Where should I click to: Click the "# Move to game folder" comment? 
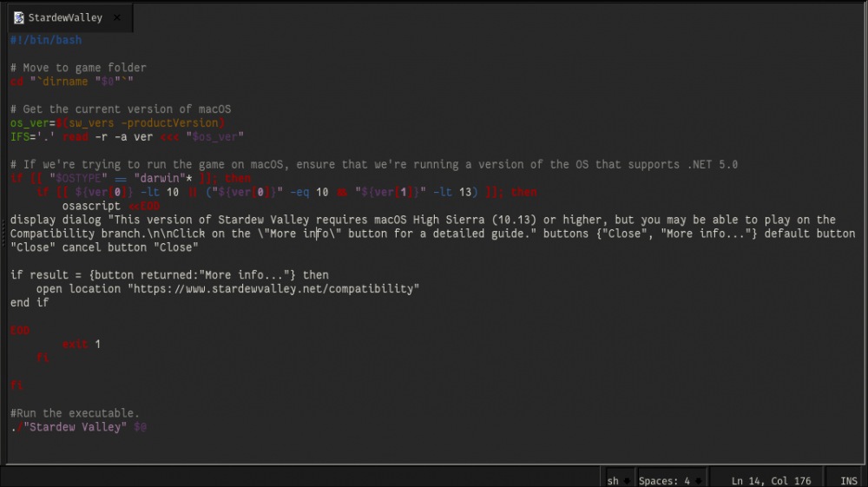78,68
